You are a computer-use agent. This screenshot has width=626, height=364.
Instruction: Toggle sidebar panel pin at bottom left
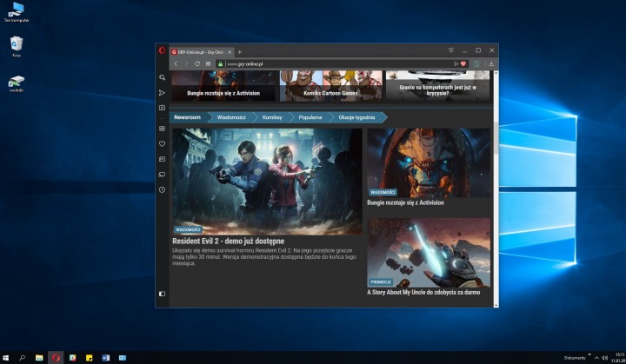(x=162, y=294)
